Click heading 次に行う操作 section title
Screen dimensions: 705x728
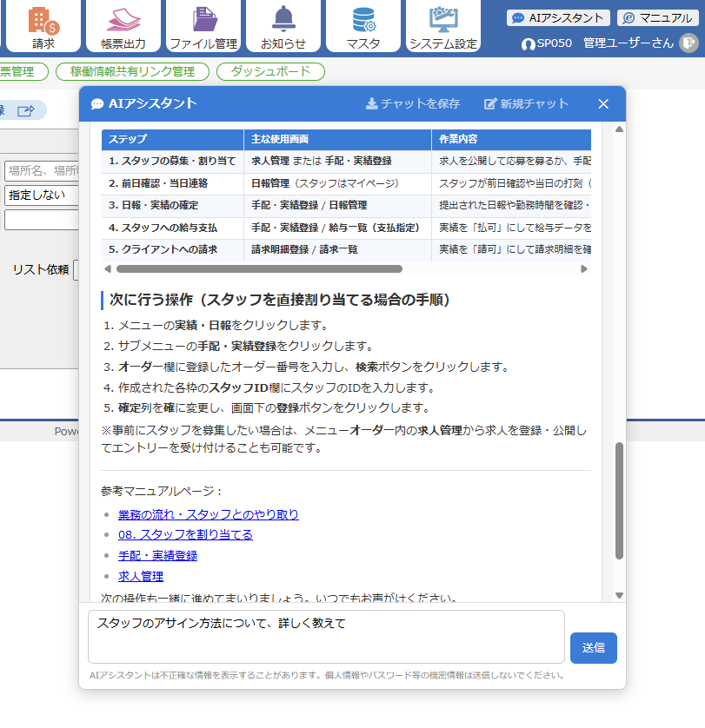(x=279, y=300)
